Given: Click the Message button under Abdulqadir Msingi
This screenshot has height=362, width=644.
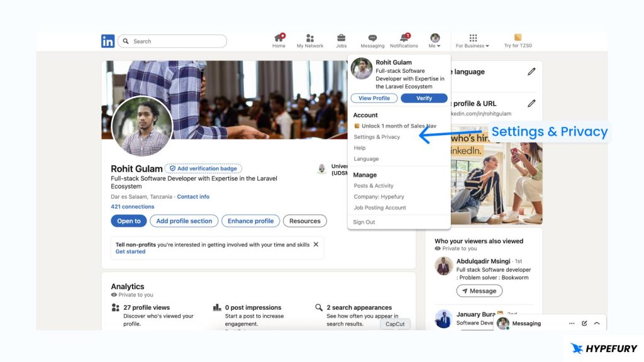Looking at the screenshot, I should [x=479, y=290].
